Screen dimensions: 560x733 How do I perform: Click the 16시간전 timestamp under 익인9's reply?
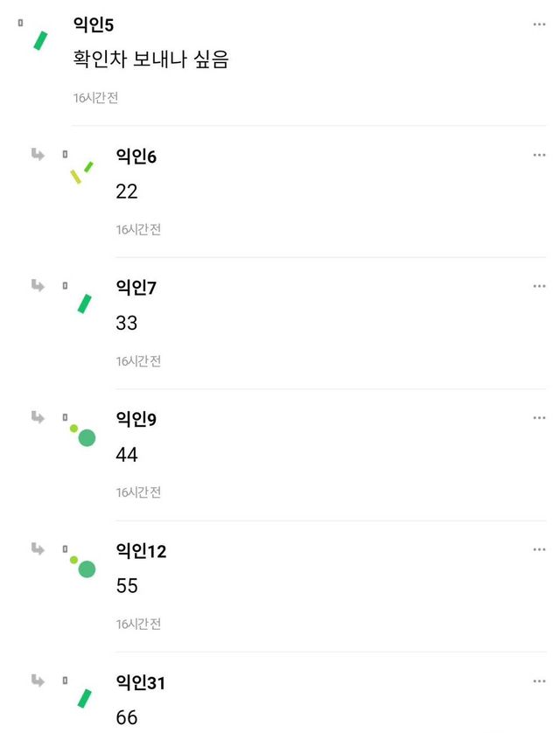coord(138,492)
